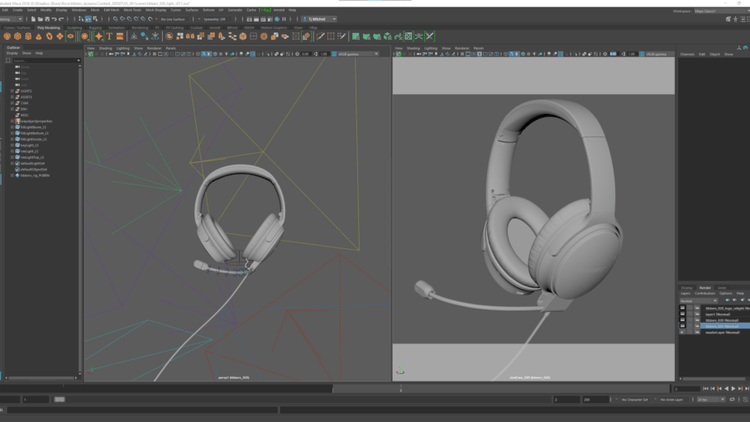Click go to start of playback range
Viewport: 750px width, 422px height.
[706, 388]
